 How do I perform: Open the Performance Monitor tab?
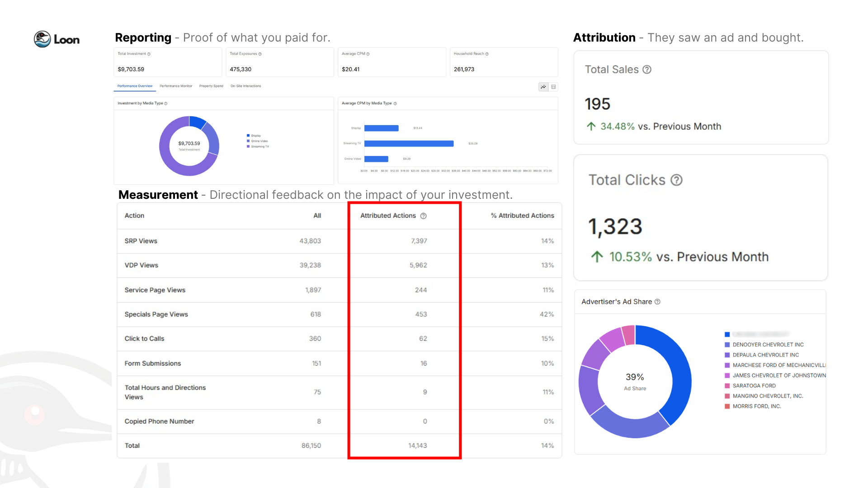click(176, 86)
